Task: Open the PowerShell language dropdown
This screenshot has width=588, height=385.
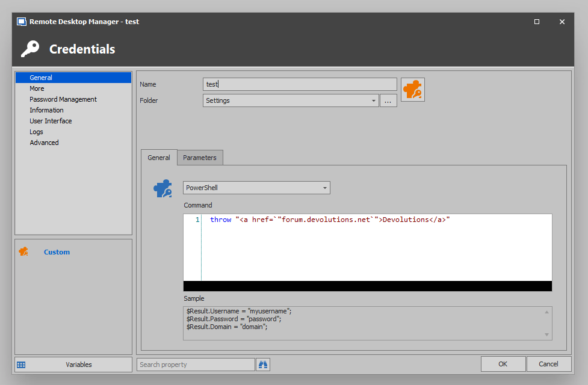Action: click(324, 187)
